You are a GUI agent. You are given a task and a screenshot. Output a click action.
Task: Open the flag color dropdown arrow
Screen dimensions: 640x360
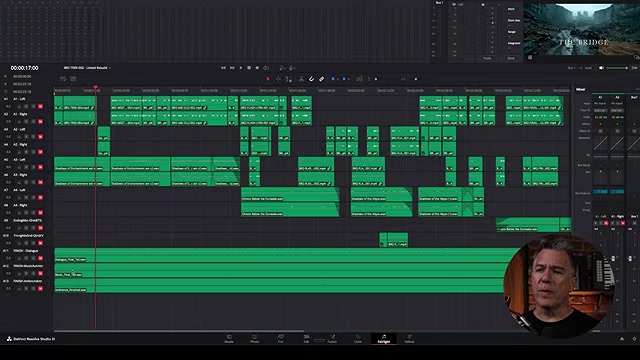pos(338,79)
